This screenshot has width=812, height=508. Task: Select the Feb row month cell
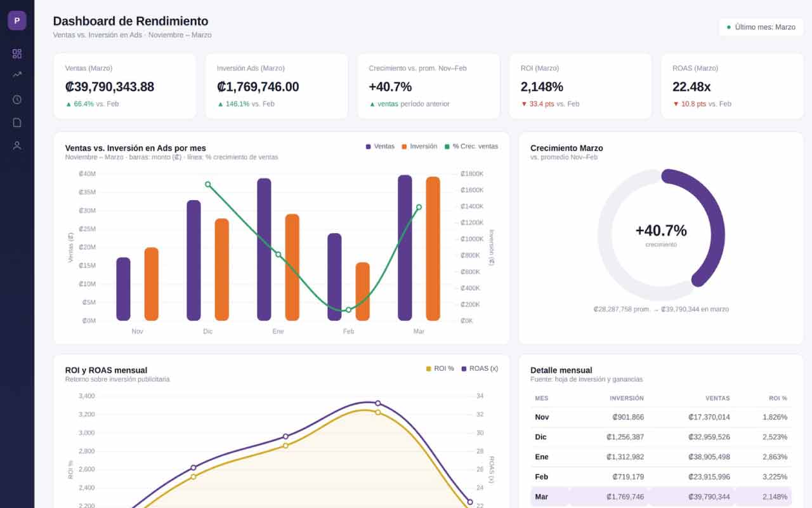tap(542, 477)
